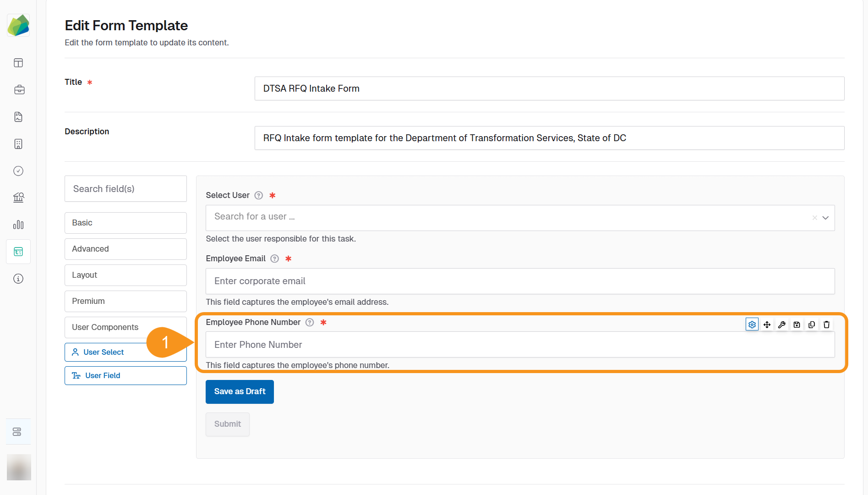The height and width of the screenshot is (495, 868).
Task: Click the Save as Draft button
Action: [x=240, y=392]
